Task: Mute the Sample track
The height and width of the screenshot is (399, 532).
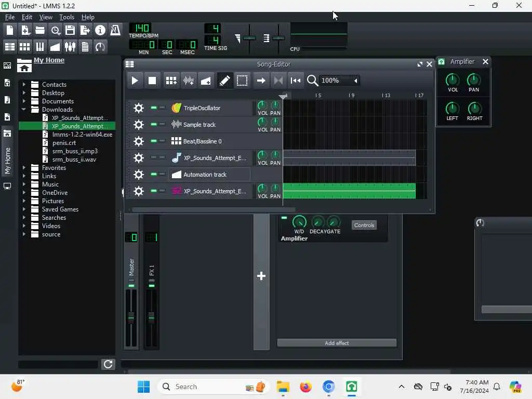Action: click(x=154, y=124)
